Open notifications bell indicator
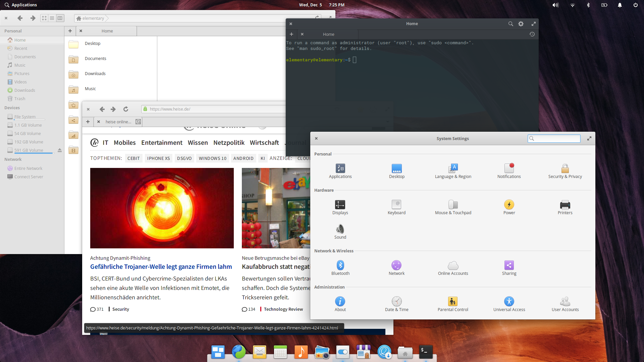 pyautogui.click(x=620, y=5)
